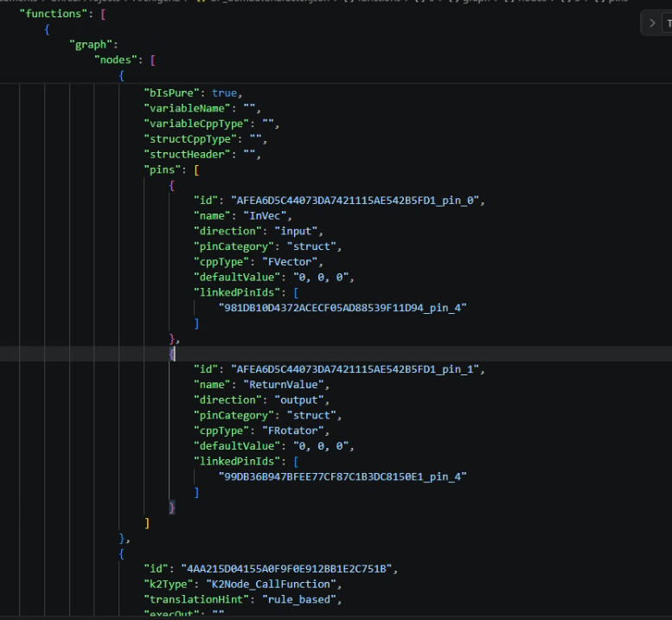672x620 pixels.
Task: Click the id value ending in pin_1
Action: [355, 369]
